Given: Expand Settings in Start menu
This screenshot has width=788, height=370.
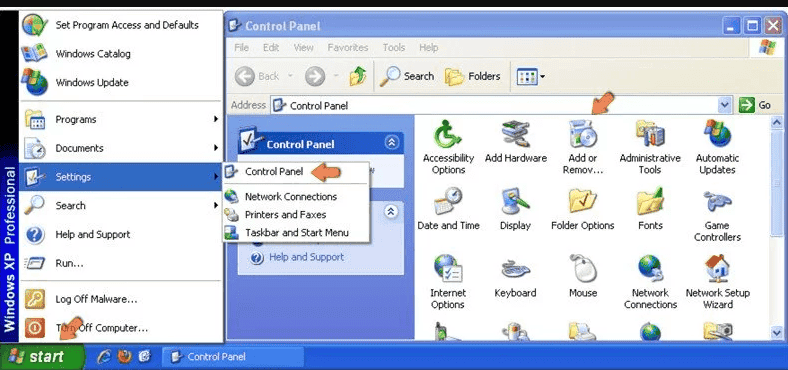Looking at the screenshot, I should point(121,177).
